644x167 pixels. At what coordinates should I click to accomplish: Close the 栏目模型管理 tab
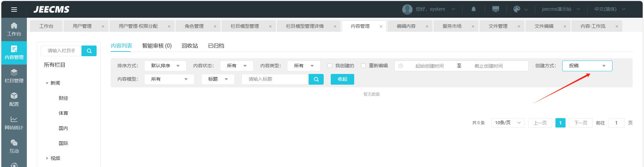[x=270, y=26]
